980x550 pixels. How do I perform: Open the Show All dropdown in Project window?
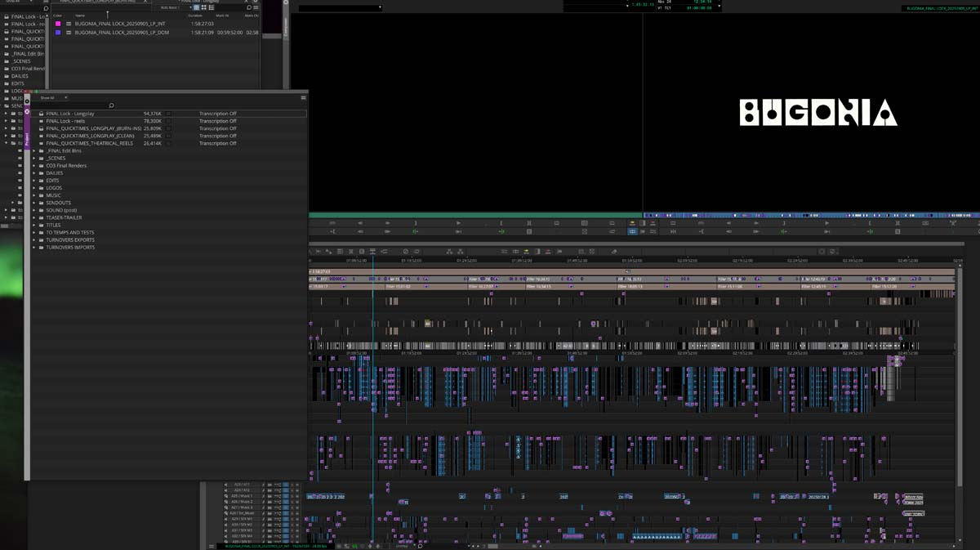tap(54, 97)
